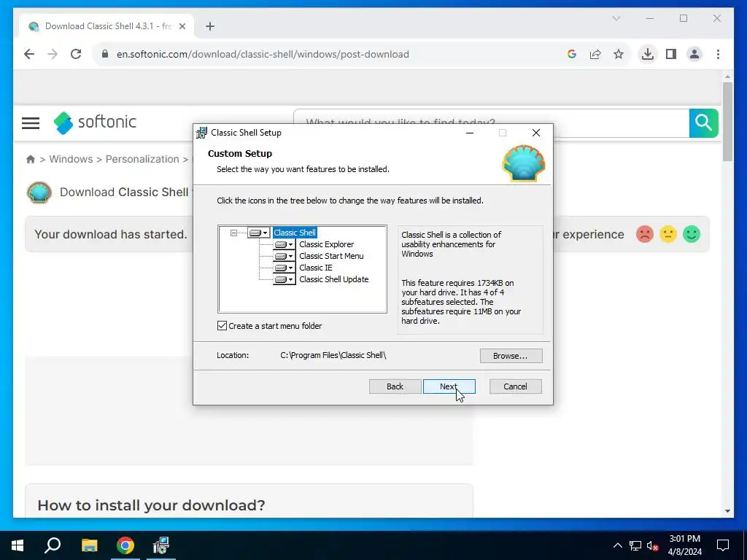Open Windows taskbar search
Viewport: 747px width, 560px height.
(x=53, y=545)
